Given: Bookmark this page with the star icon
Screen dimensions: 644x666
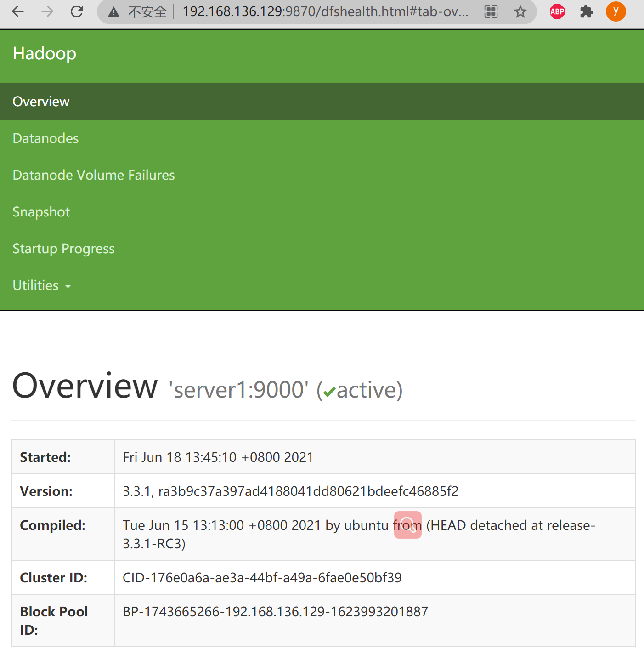Looking at the screenshot, I should point(520,11).
